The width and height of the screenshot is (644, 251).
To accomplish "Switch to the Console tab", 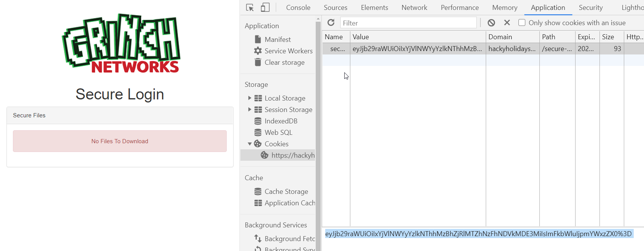I will point(298,8).
